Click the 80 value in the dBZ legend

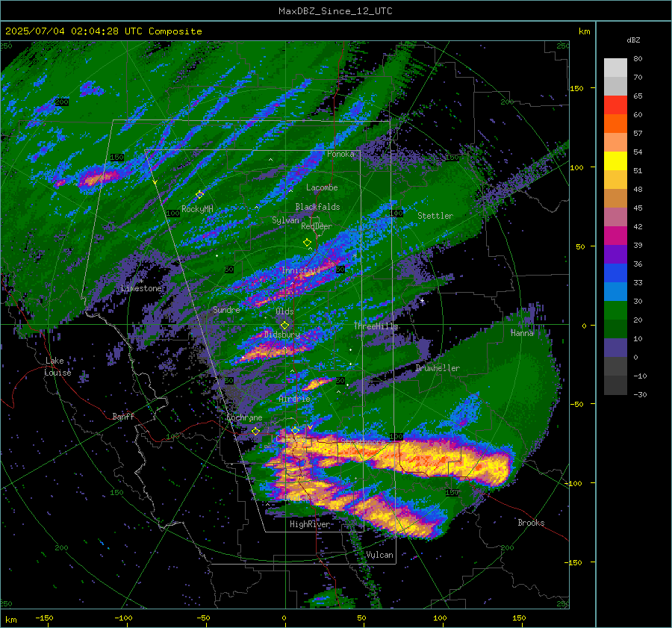pos(638,59)
